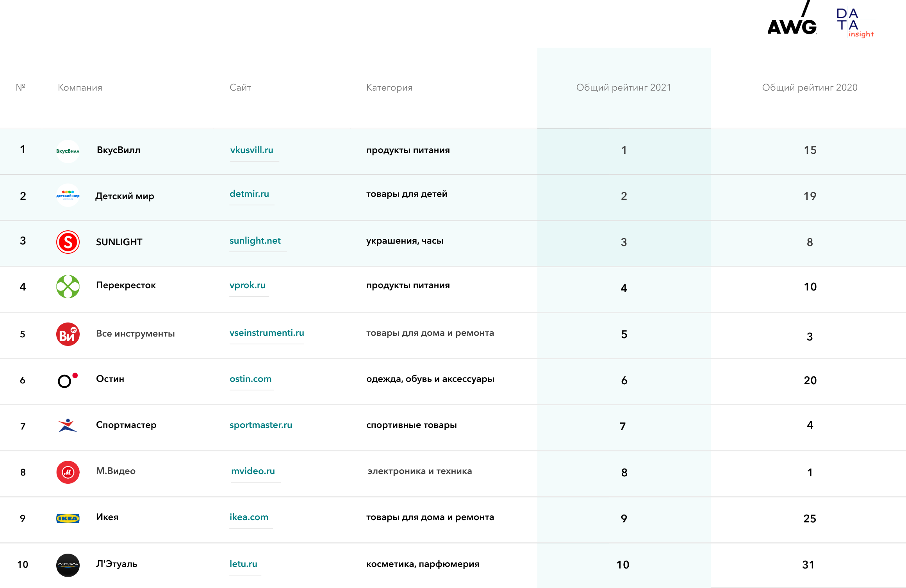The height and width of the screenshot is (588, 906).
Task: Click Перекресток's category 'продукты питания'
Action: coord(408,285)
